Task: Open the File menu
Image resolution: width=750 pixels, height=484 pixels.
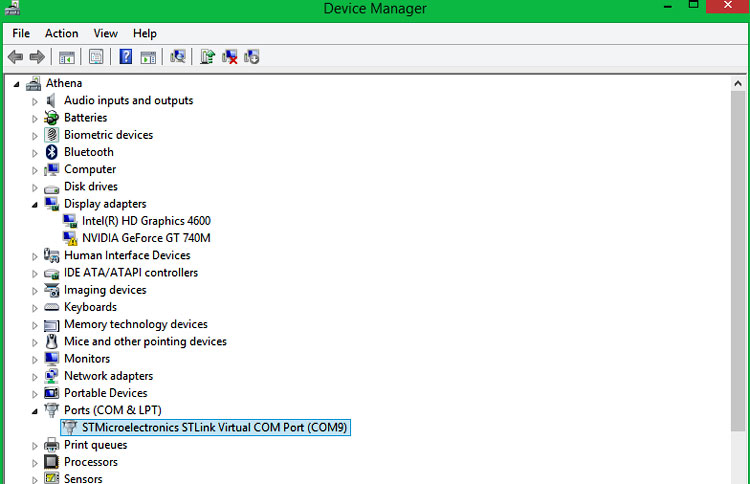Action: (21, 33)
